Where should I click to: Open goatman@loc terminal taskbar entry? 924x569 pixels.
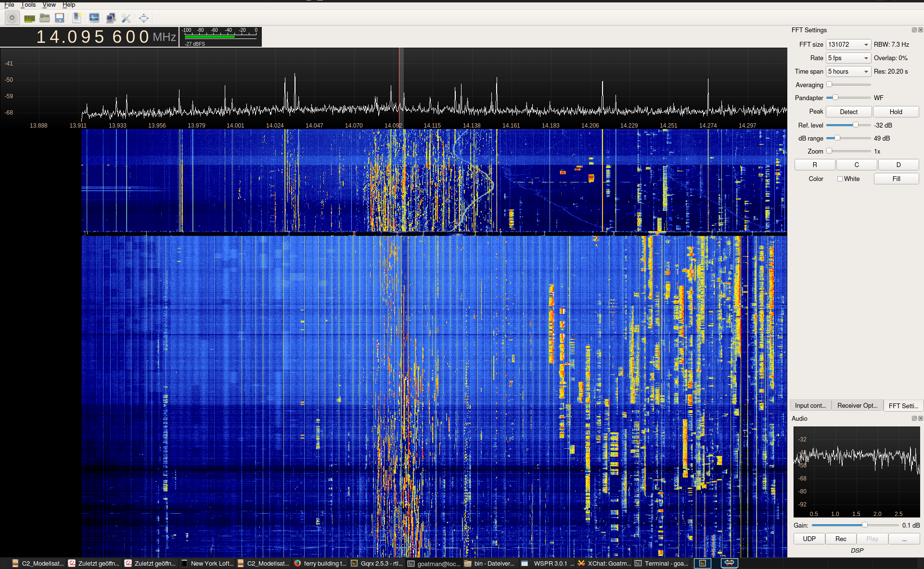434,563
